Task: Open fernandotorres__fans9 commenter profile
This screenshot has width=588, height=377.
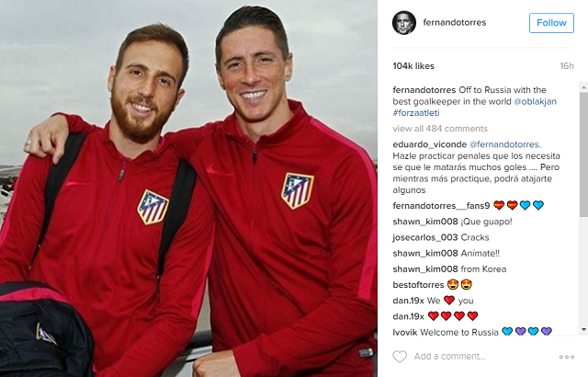Action: point(441,206)
